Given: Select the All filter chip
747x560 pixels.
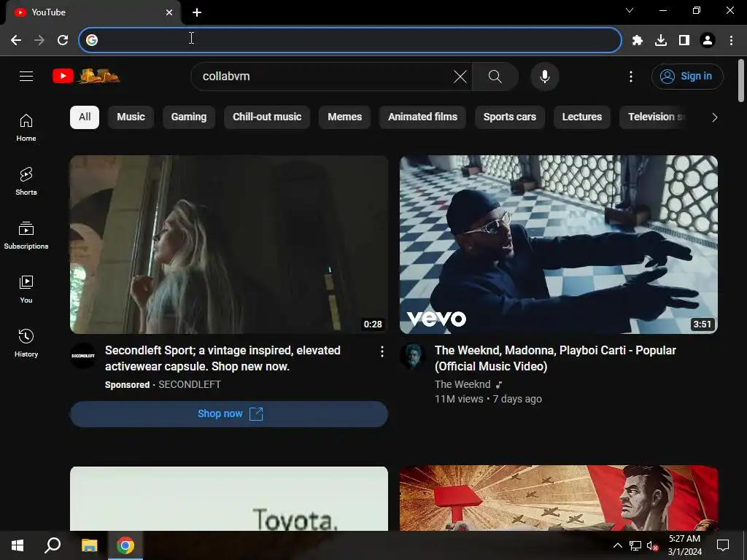Looking at the screenshot, I should click(x=85, y=117).
